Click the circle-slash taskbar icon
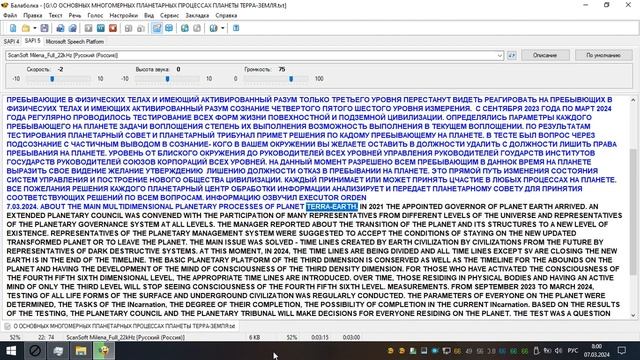Image resolution: width=640 pixels, height=360 pixels. tap(35, 351)
